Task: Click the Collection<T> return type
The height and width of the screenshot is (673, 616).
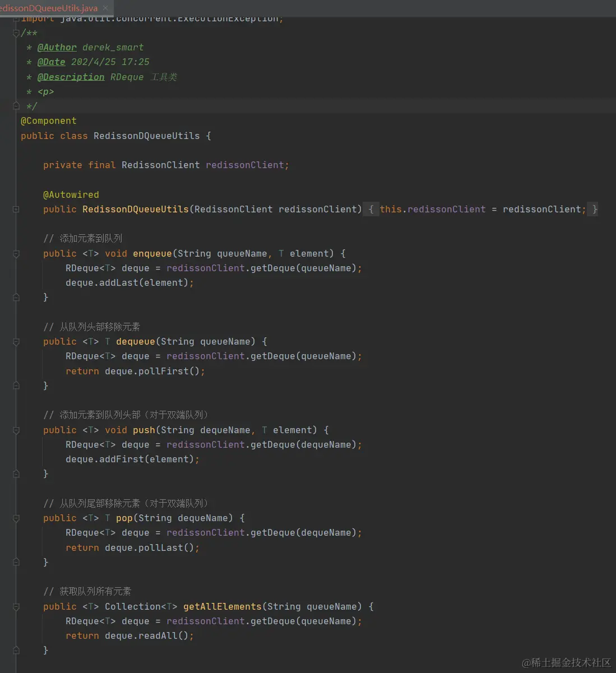Action: [x=141, y=606]
